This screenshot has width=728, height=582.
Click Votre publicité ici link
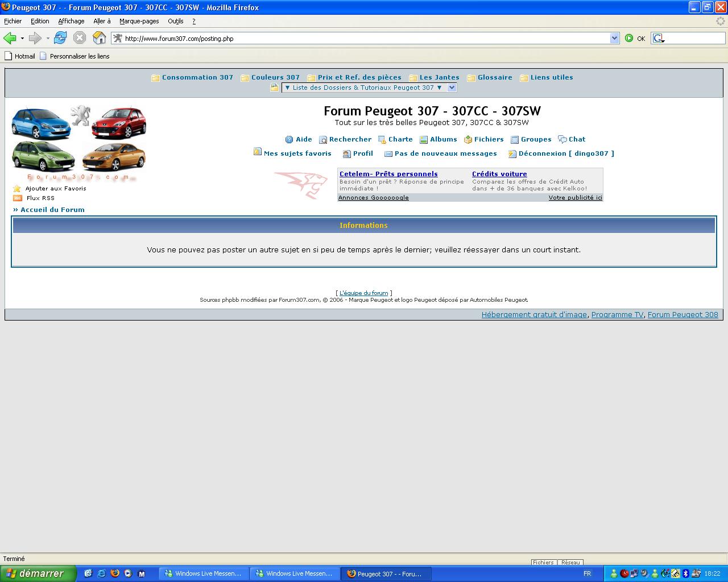click(575, 198)
